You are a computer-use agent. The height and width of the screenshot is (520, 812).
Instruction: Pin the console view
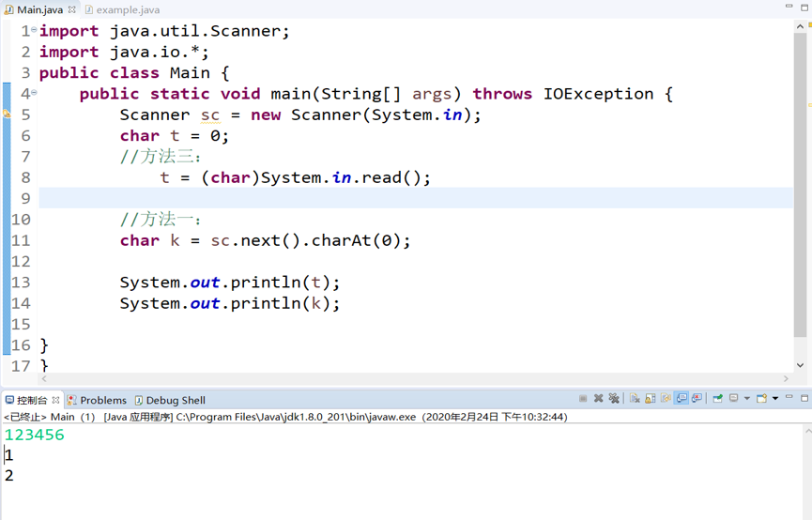718,399
